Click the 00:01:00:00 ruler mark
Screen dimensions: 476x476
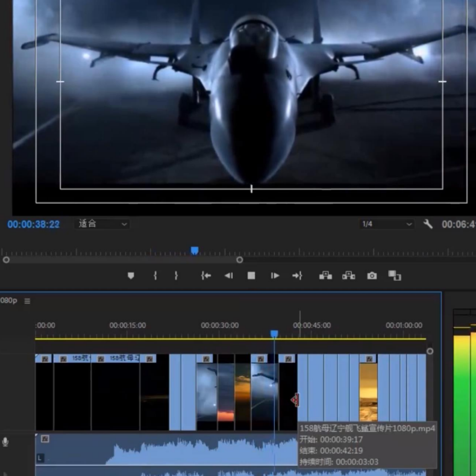pos(404,325)
